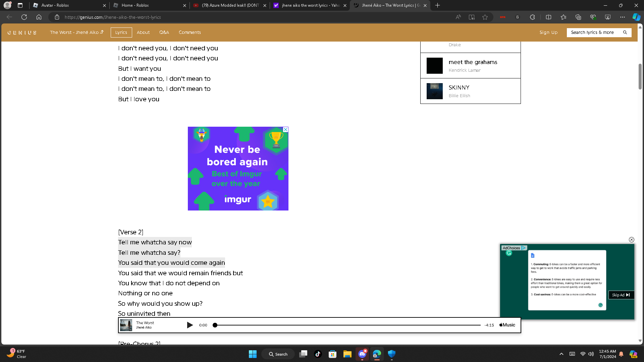Open the About section tab
Image resolution: width=644 pixels, height=362 pixels.
coord(143,33)
